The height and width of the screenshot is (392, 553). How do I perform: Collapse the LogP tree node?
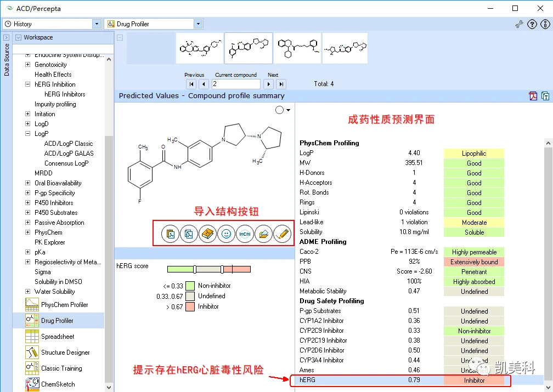coord(27,134)
